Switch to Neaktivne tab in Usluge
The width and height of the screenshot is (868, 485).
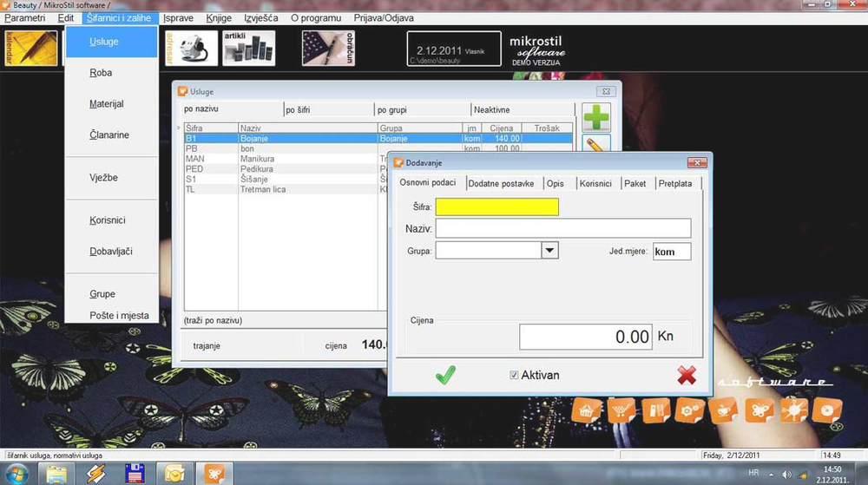(x=523, y=109)
